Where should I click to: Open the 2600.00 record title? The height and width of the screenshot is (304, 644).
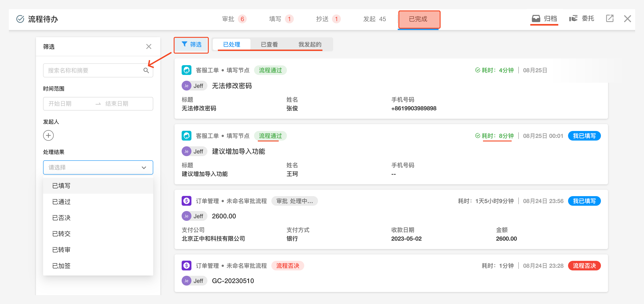pos(224,216)
